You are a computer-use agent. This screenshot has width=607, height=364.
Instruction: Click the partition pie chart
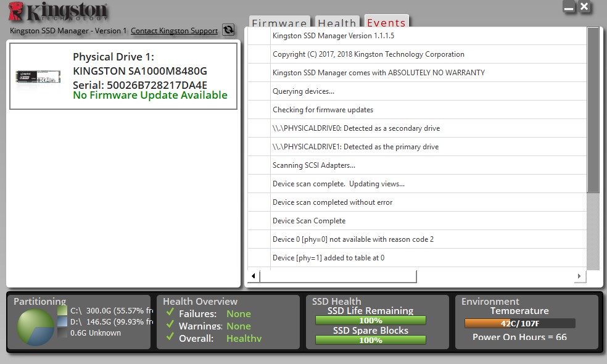(x=35, y=327)
